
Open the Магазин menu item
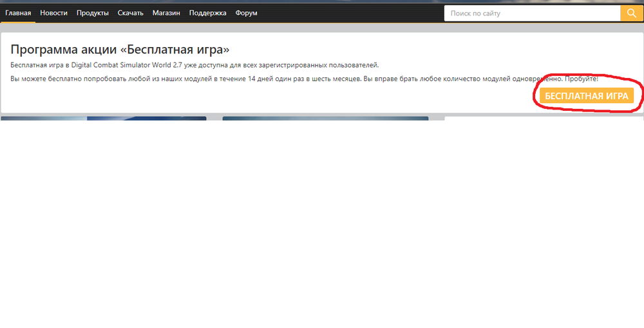[x=166, y=13]
